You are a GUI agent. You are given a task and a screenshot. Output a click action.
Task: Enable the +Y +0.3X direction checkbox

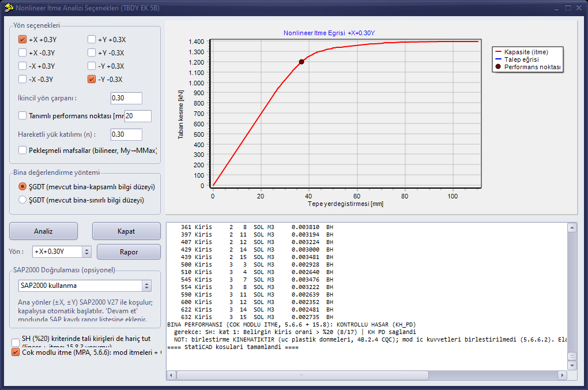pos(92,39)
